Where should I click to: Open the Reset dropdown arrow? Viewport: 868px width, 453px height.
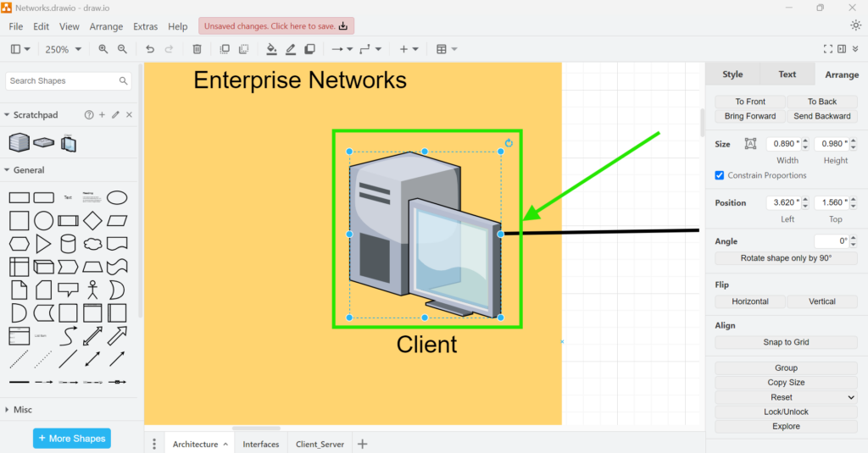(851, 397)
